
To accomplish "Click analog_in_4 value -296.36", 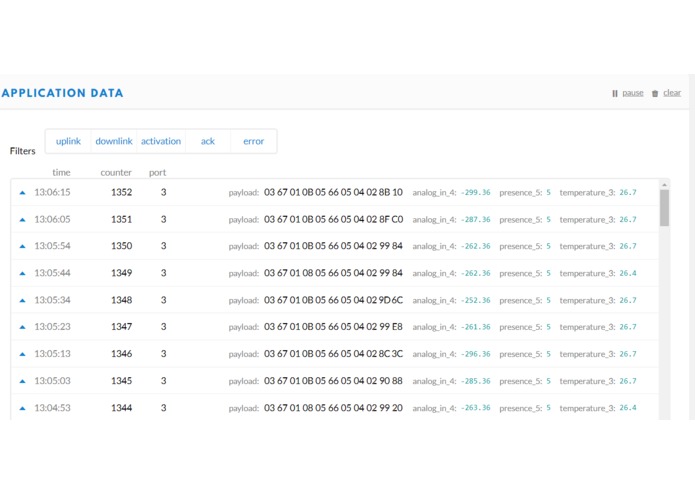I will [476, 354].
